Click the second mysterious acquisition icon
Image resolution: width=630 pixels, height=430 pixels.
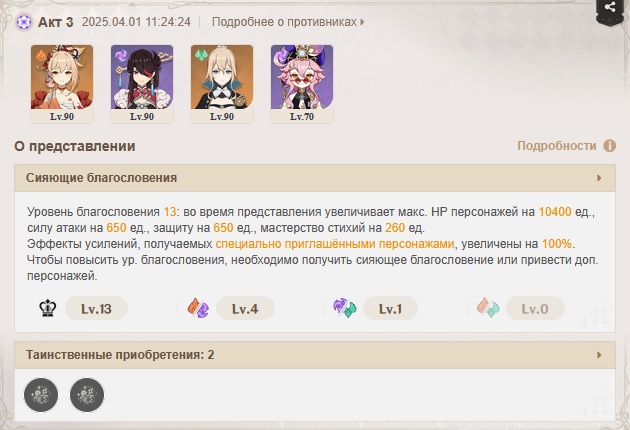coord(87,395)
